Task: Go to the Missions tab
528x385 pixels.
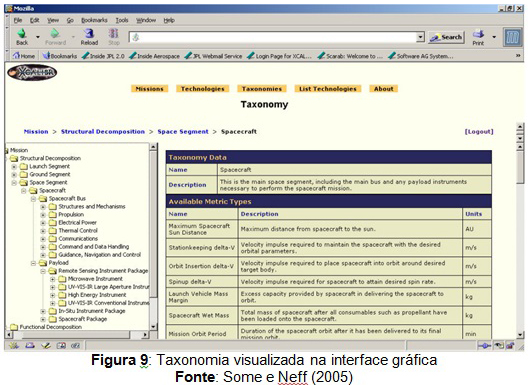Action: pos(149,89)
